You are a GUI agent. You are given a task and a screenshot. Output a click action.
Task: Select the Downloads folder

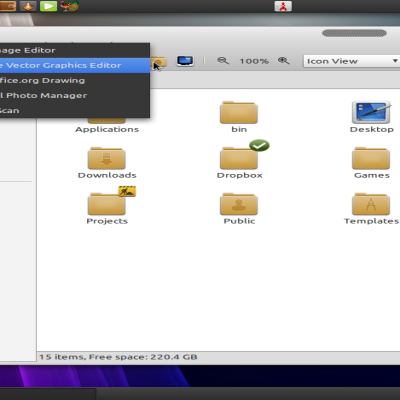107,163
